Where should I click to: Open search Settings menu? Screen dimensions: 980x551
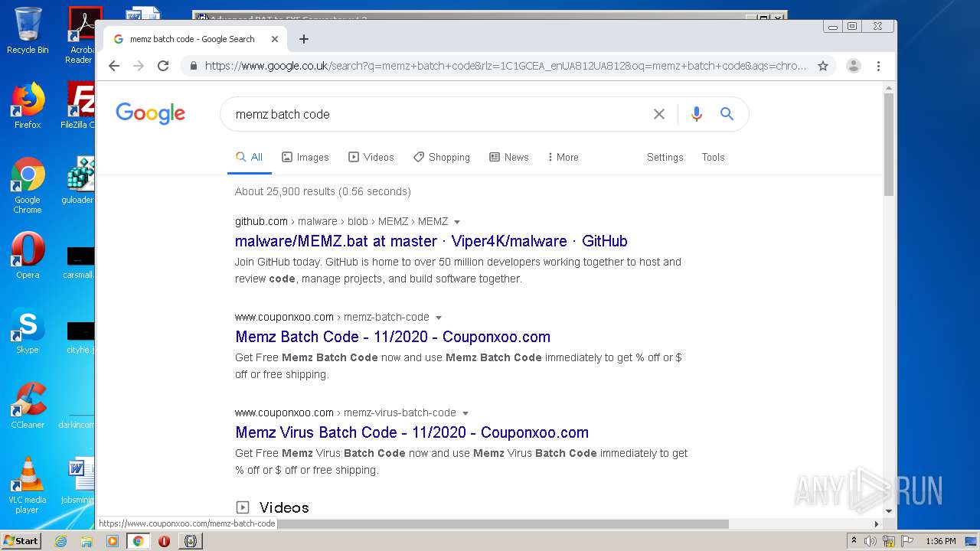tap(665, 157)
